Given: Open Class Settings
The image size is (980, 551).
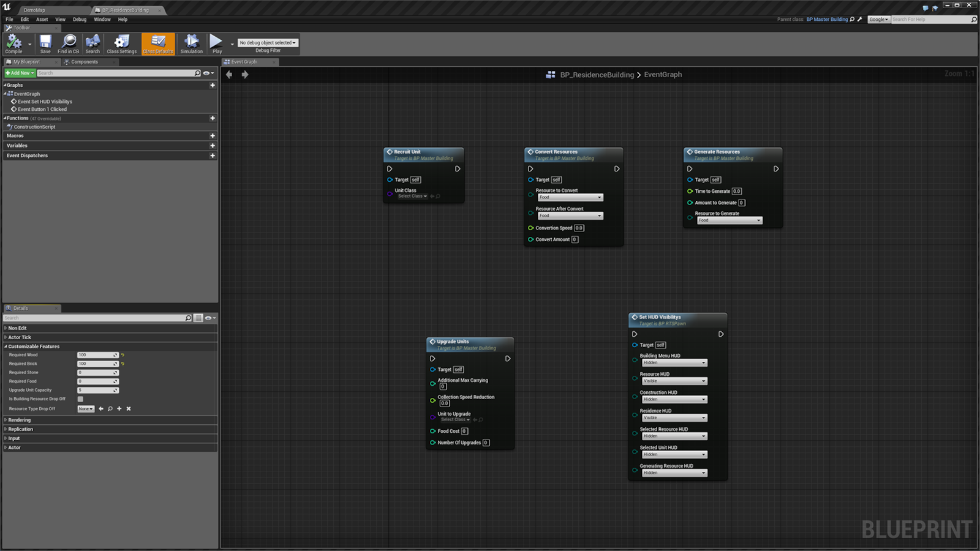Looking at the screenshot, I should click(x=121, y=43).
